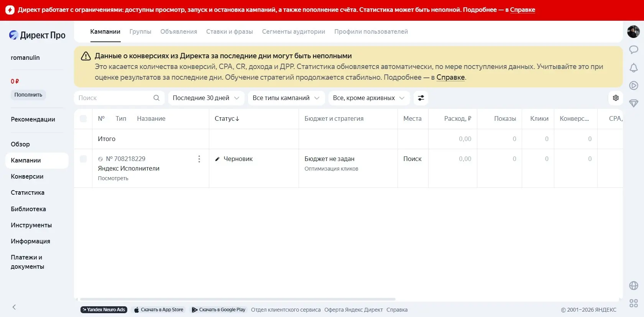Click the search magnifier icon

point(156,98)
